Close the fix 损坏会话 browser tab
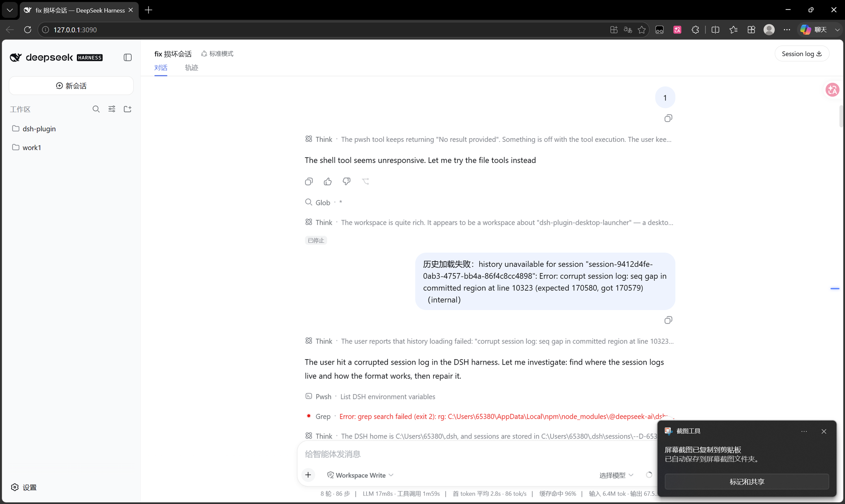Screen dimensions: 845x504 coord(131,10)
